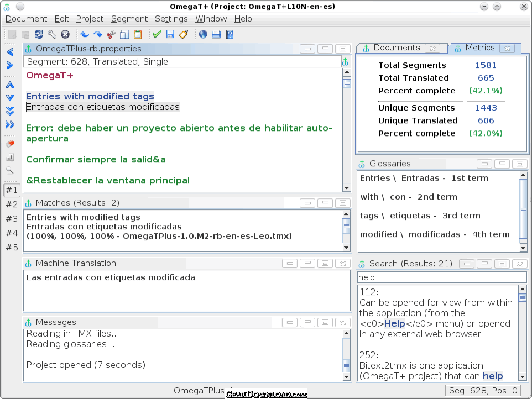Click the insert/return arrow sidebar icon
This screenshot has height=399, width=532.
pyautogui.click(x=10, y=157)
